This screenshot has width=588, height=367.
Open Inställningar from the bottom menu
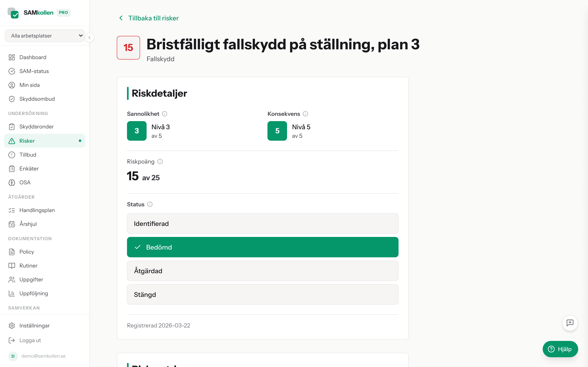34,325
